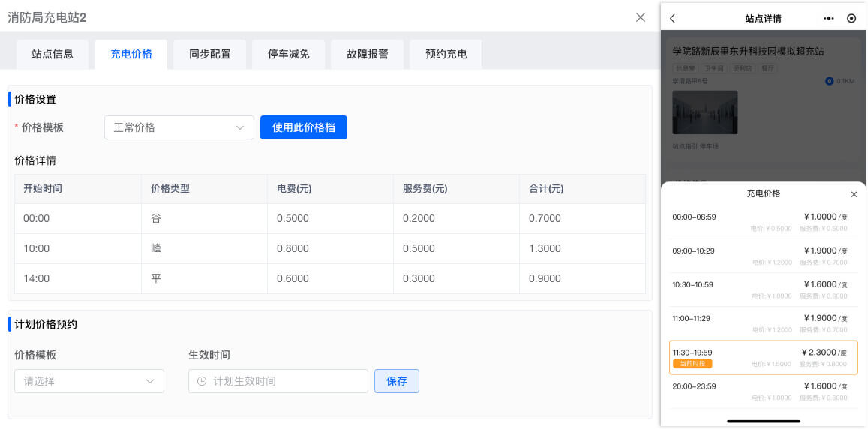Image resolution: width=868 pixels, height=429 pixels.
Task: Click the clock icon in 计划生效时间 field
Action: (x=201, y=381)
